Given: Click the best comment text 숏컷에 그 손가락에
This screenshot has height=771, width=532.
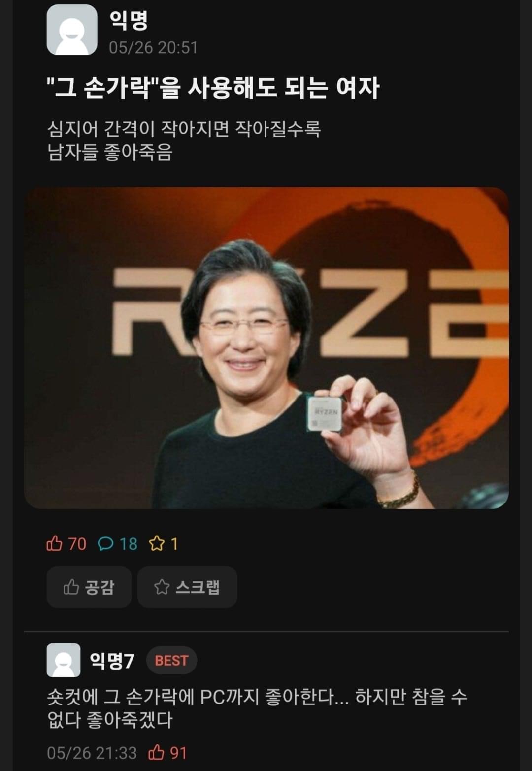Looking at the screenshot, I should 257,708.
